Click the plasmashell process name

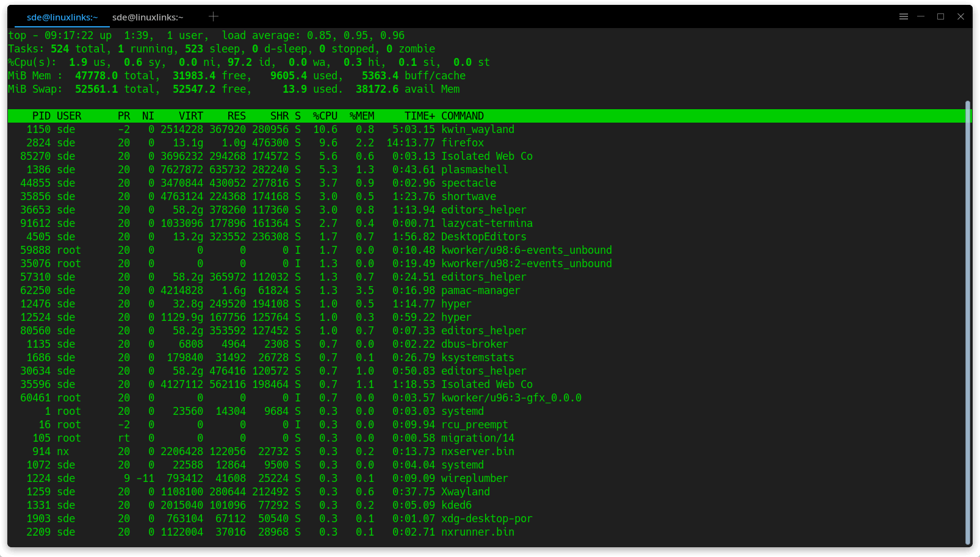475,170
